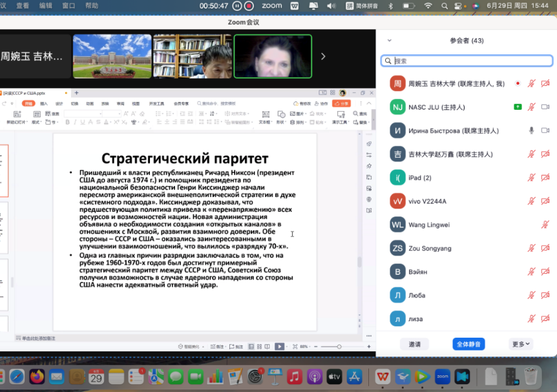The image size is (557, 392).
Task: Click WPS Office icon in the dock
Action: point(383,376)
